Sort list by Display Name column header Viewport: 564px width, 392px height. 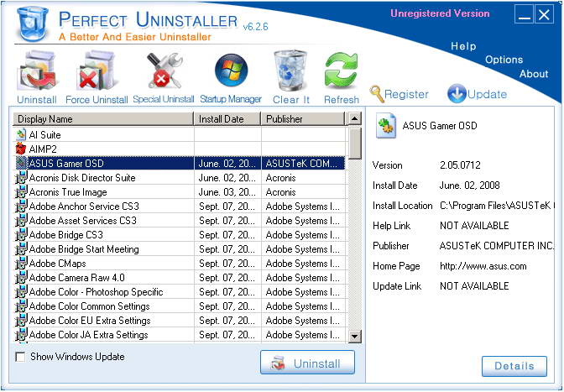[103, 119]
